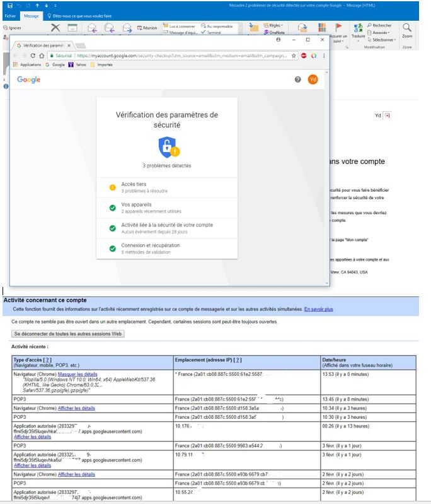Click Se déconnecter de toutes les autres sessions Web

(68, 334)
